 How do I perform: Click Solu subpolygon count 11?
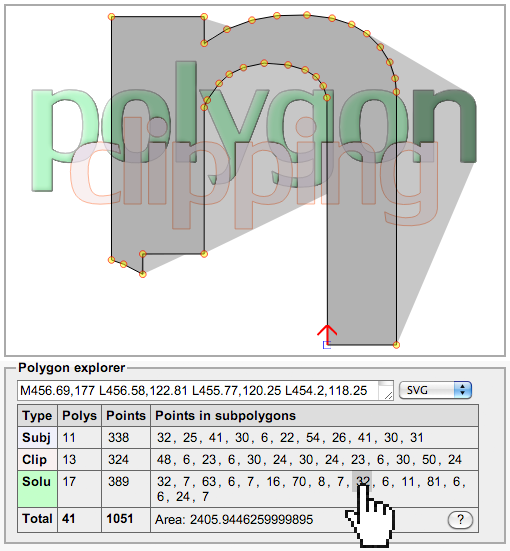tap(408, 481)
